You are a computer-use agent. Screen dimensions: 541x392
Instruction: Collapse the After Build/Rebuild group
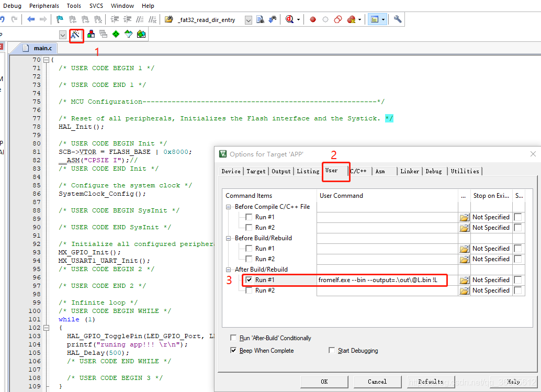click(x=229, y=270)
